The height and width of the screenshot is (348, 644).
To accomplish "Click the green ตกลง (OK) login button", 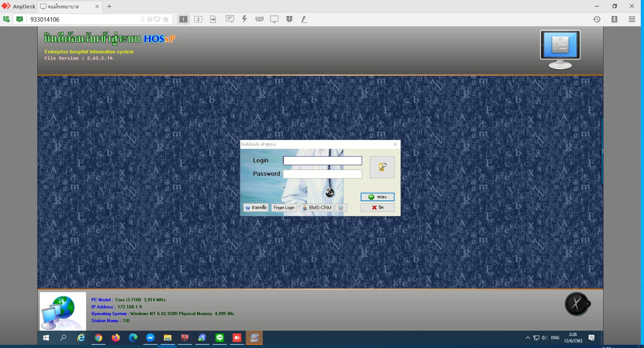I will 377,197.
